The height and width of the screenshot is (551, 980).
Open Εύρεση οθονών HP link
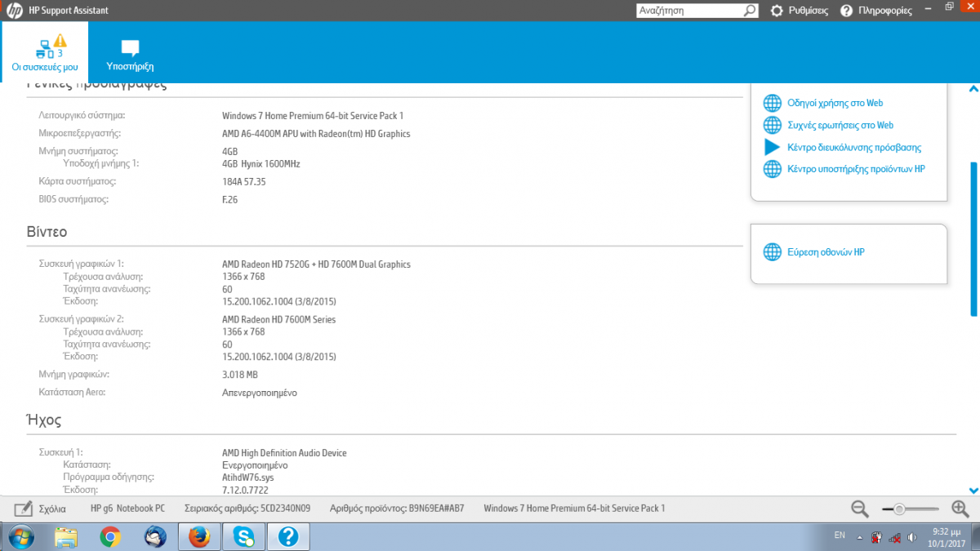click(826, 252)
